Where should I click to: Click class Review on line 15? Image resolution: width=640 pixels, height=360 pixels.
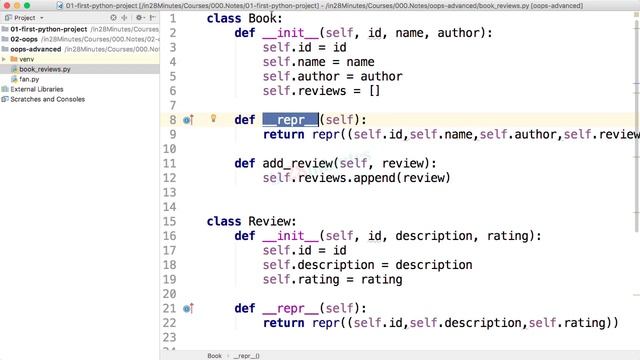point(251,221)
